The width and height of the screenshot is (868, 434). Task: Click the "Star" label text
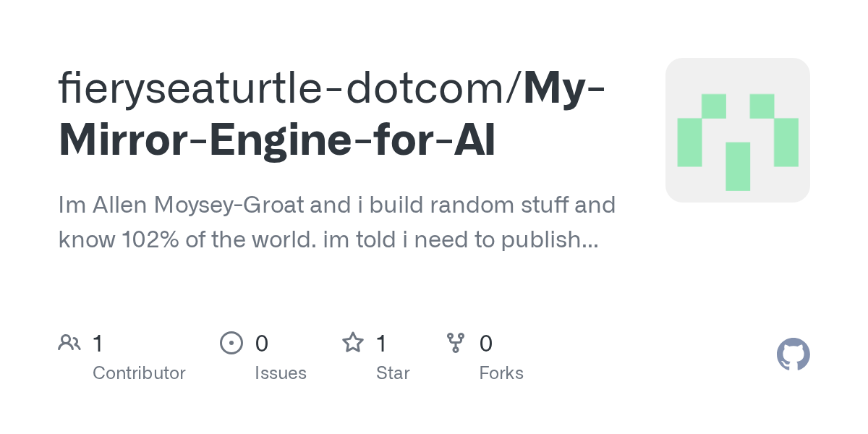click(393, 373)
